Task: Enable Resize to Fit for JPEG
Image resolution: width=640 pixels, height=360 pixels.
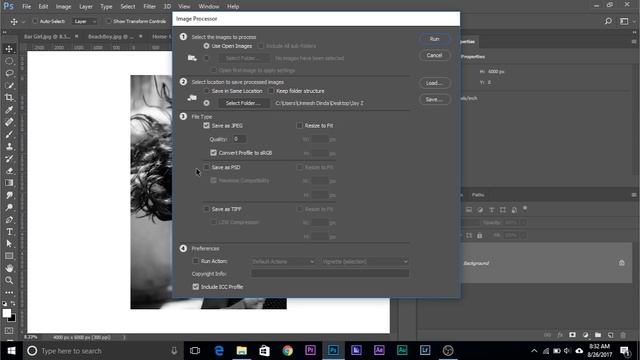Action: coord(300,125)
